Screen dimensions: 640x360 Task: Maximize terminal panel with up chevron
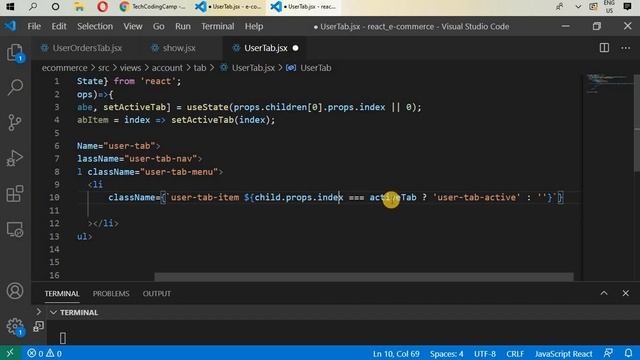[604, 293]
